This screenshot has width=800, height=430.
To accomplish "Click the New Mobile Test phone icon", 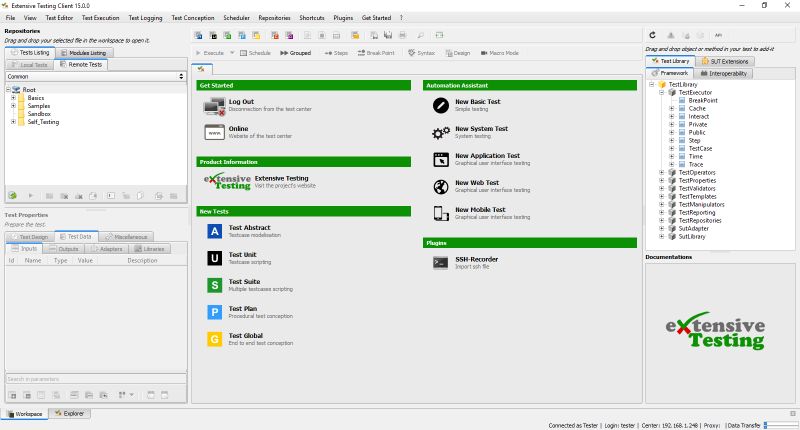I will pos(441,213).
